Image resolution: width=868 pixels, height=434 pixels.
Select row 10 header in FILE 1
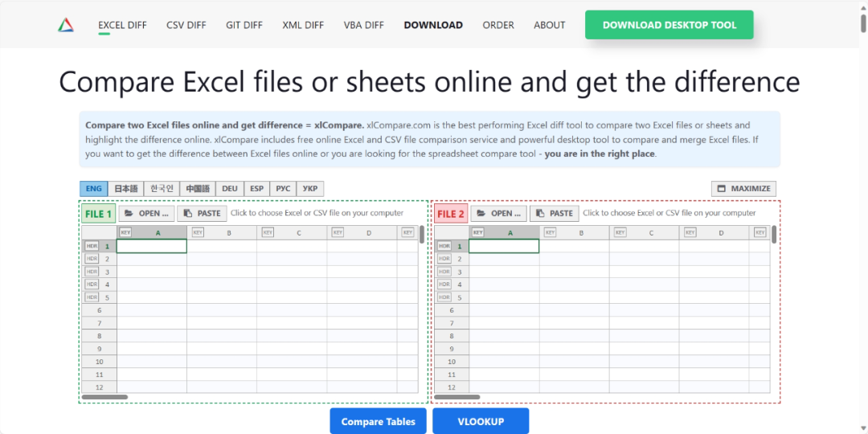[x=99, y=362]
